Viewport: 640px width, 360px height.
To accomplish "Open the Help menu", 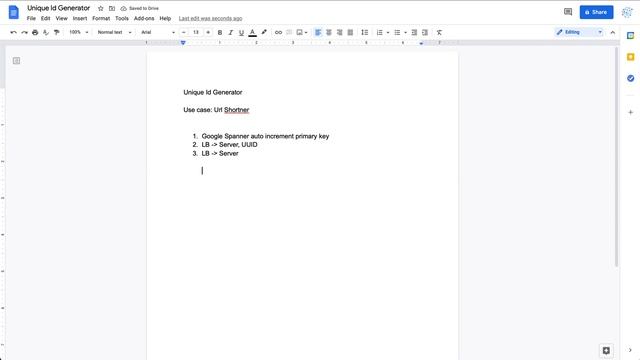I will [165, 18].
